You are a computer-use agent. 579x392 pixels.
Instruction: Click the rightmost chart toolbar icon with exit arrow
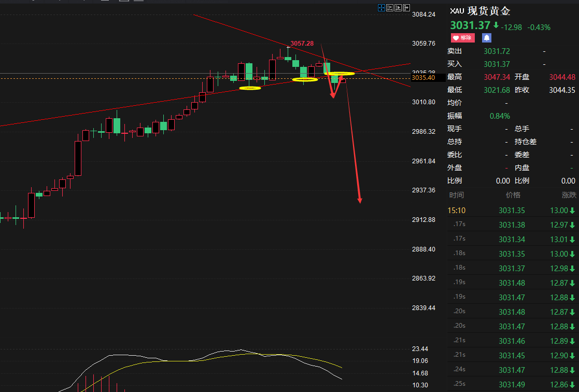pos(406,7)
